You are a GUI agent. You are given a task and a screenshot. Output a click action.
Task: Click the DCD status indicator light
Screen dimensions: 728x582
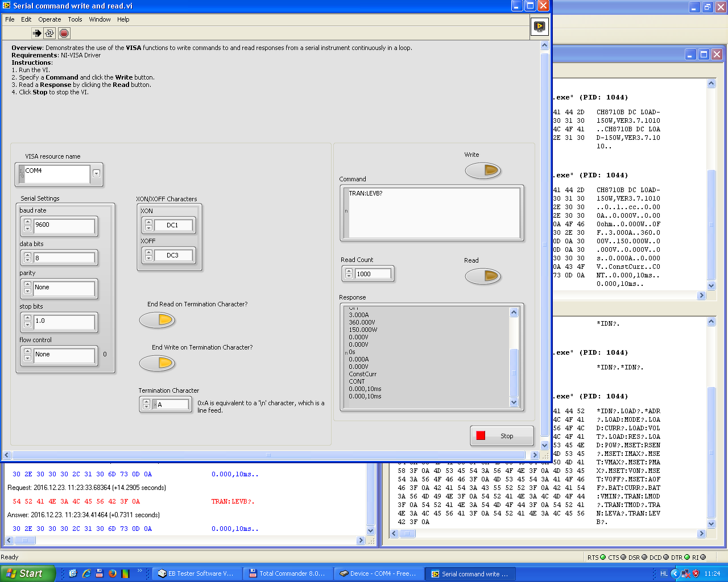point(666,558)
